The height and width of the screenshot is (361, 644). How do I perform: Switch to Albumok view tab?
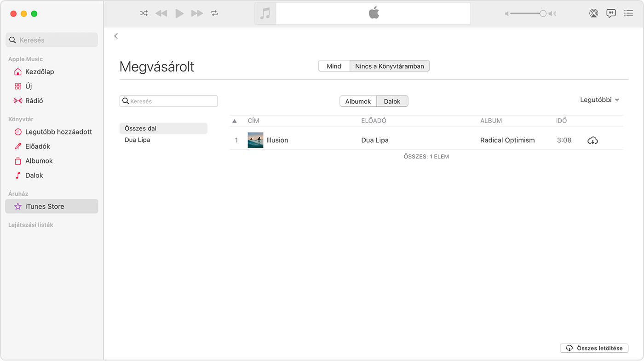(x=358, y=101)
